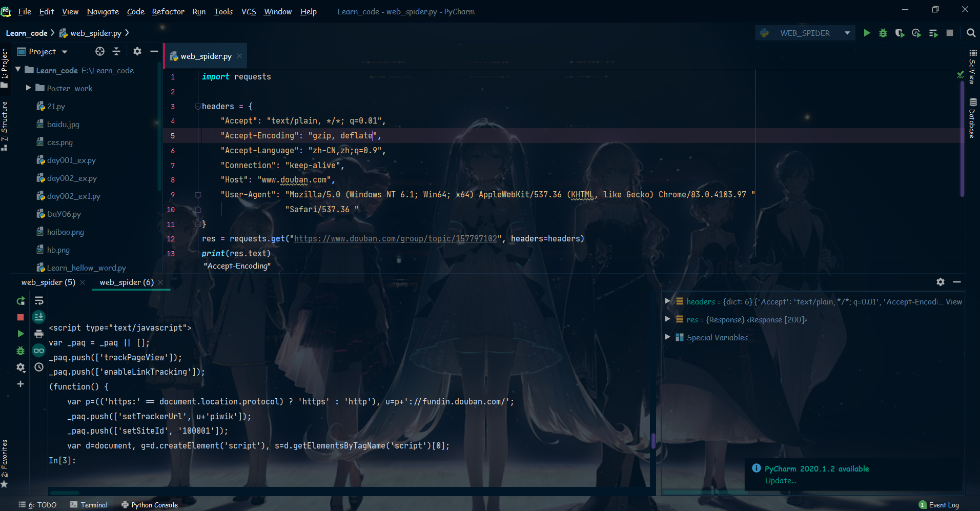The width and height of the screenshot is (980, 511).
Task: Print the console output
Action: point(39,333)
